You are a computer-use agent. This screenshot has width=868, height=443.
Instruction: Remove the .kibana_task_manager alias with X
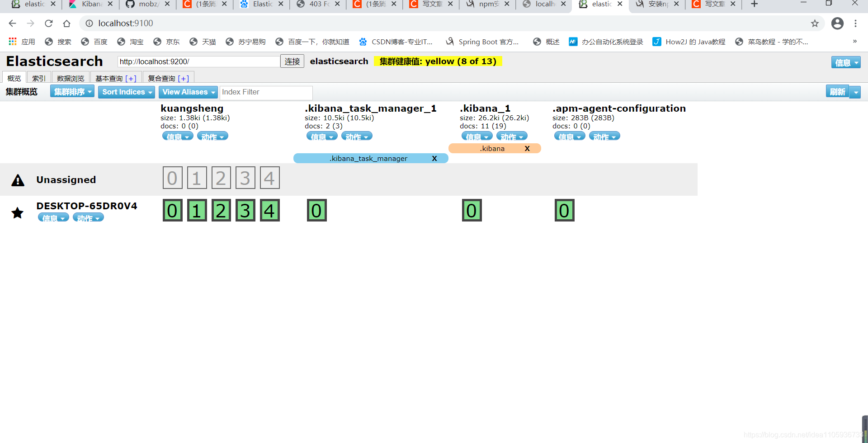(x=434, y=159)
